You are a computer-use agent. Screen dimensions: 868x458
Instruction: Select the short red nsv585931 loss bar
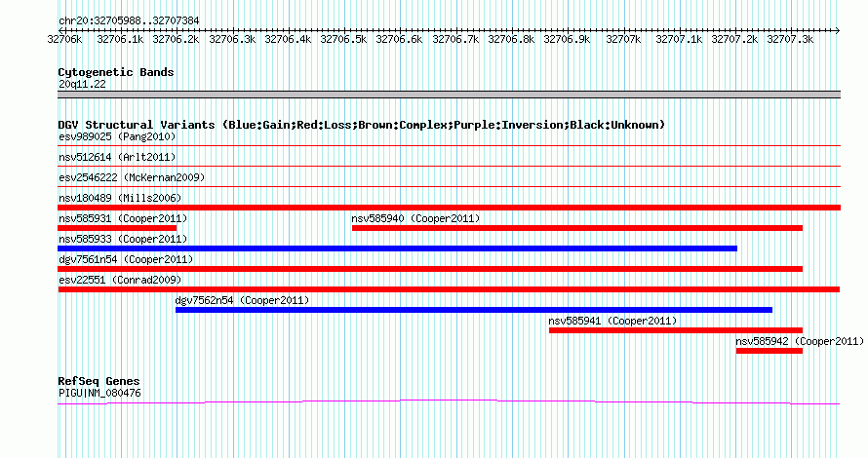click(117, 228)
